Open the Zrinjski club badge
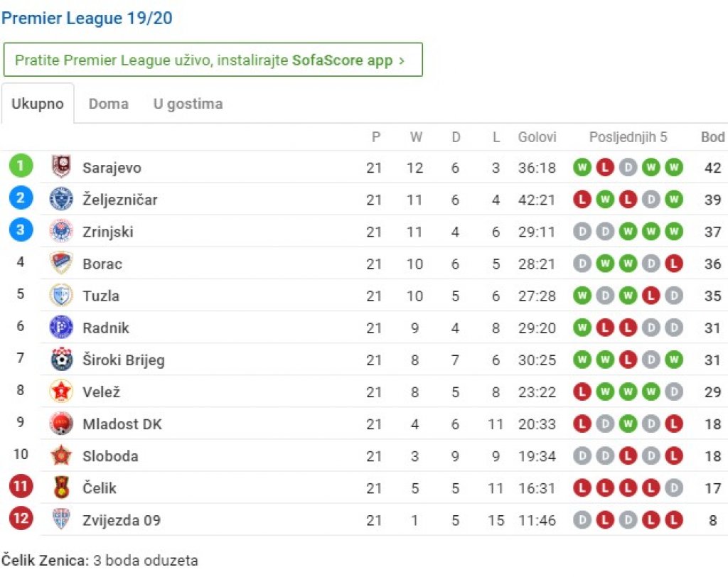728x577 pixels. (61, 231)
